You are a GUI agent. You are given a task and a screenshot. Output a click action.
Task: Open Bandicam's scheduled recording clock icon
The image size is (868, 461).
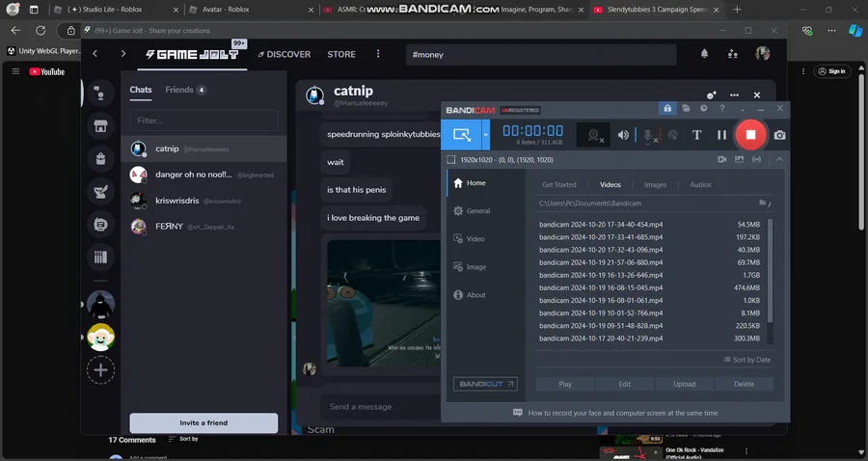click(704, 108)
